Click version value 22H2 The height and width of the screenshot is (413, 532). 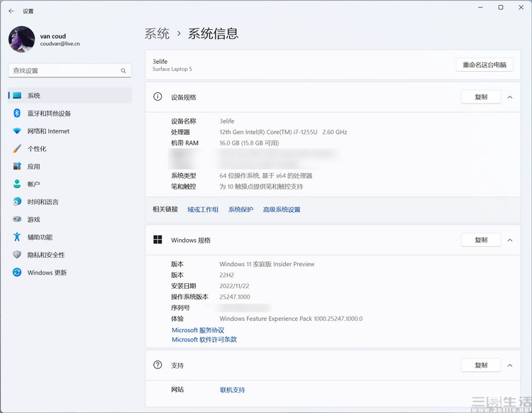click(226, 275)
